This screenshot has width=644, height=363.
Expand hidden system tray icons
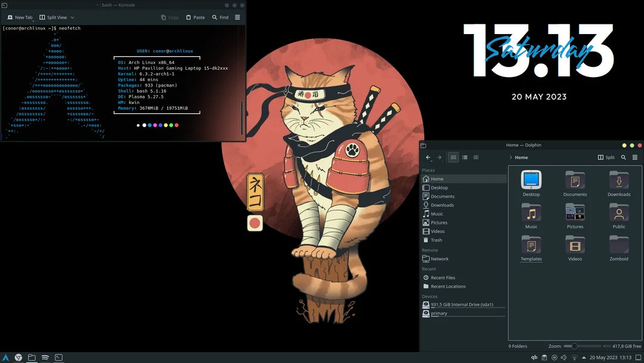click(x=584, y=357)
